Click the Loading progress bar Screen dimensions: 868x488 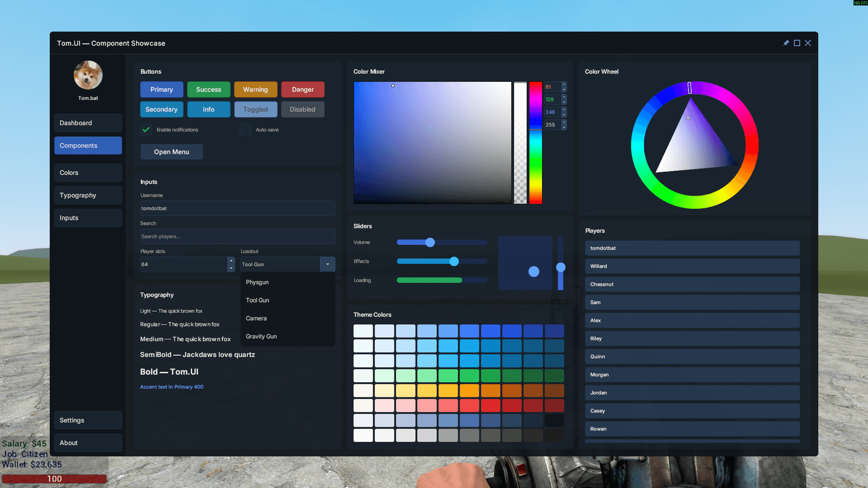click(x=442, y=280)
